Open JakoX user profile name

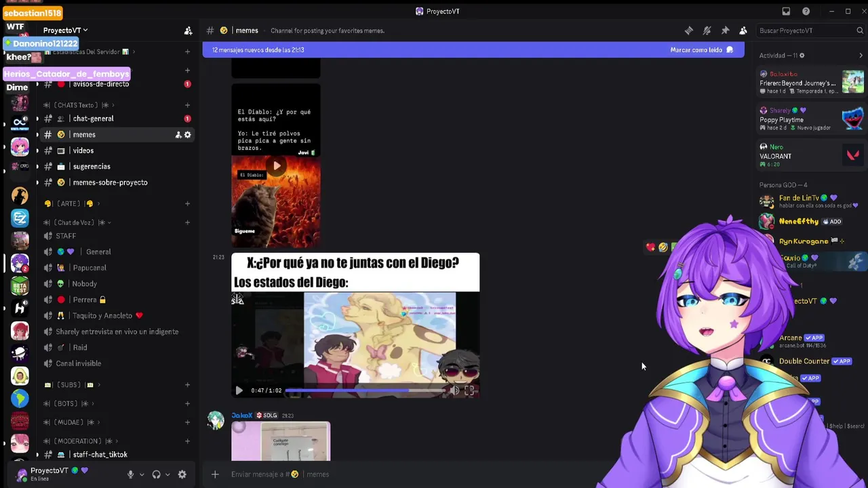[242, 415]
